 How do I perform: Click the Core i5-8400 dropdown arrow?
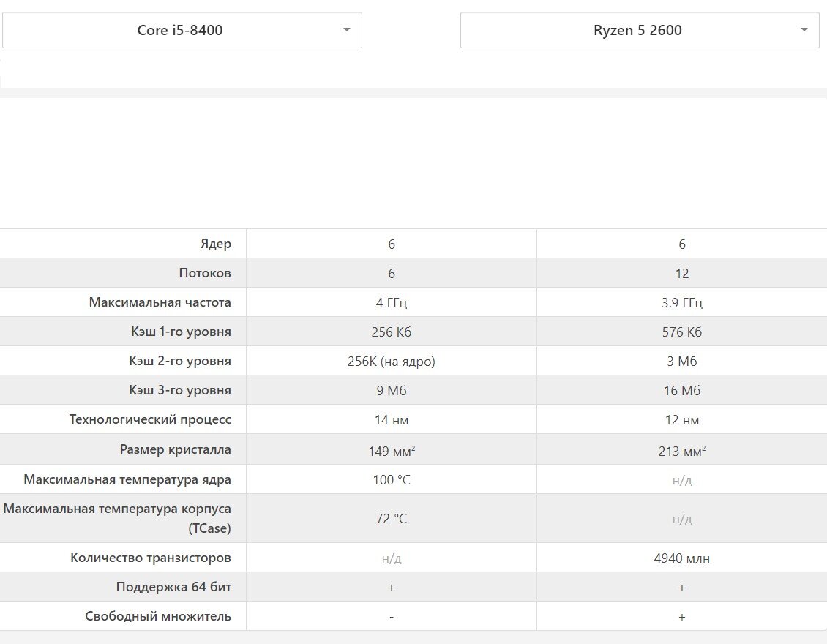click(346, 29)
